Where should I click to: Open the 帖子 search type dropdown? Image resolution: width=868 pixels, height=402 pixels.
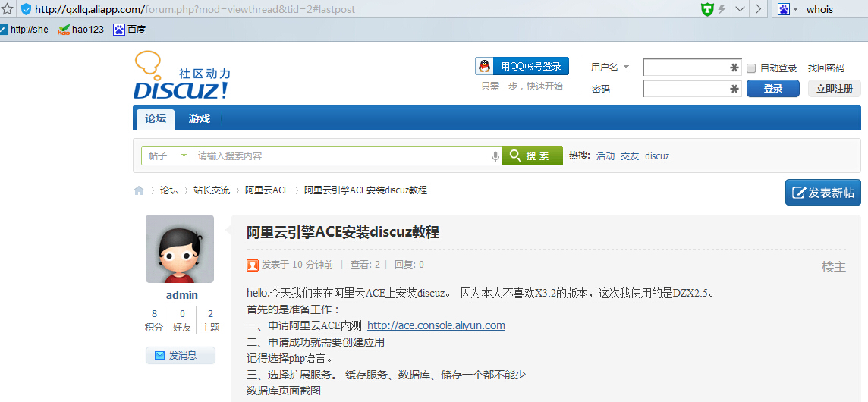coord(167,156)
